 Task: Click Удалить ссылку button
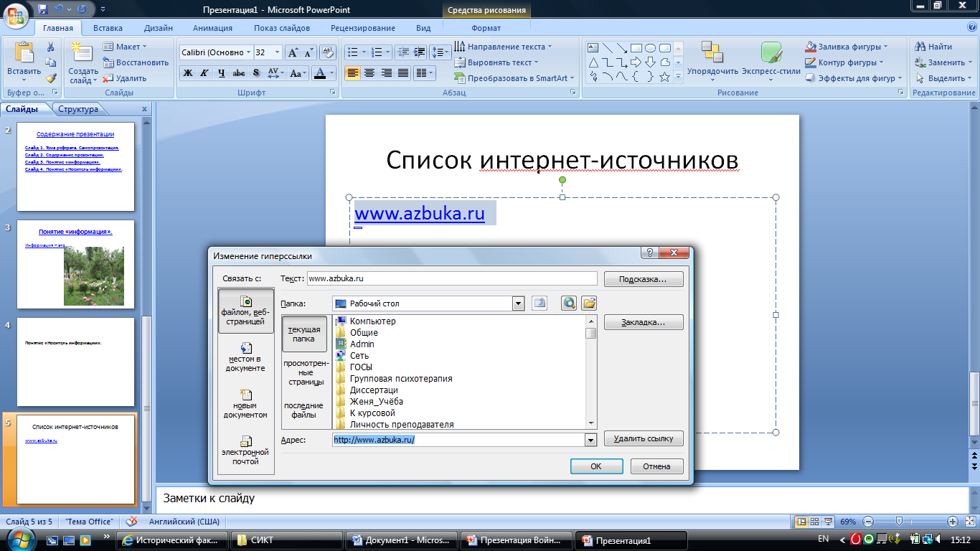(x=644, y=438)
